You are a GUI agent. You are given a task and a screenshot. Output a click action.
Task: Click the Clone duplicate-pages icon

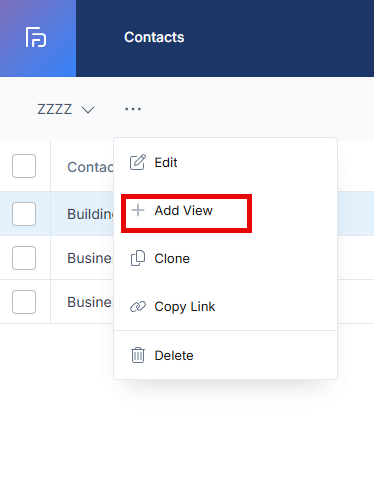coord(138,258)
